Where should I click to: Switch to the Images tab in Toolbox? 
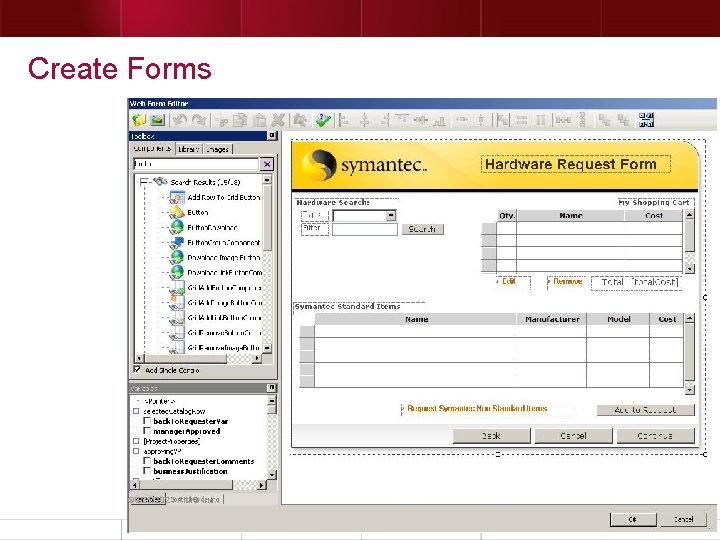click(x=218, y=149)
